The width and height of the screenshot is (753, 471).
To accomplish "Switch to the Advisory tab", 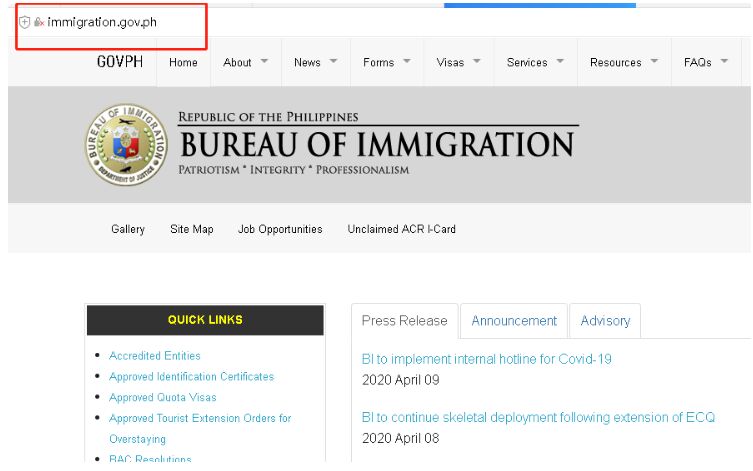I will [x=605, y=321].
